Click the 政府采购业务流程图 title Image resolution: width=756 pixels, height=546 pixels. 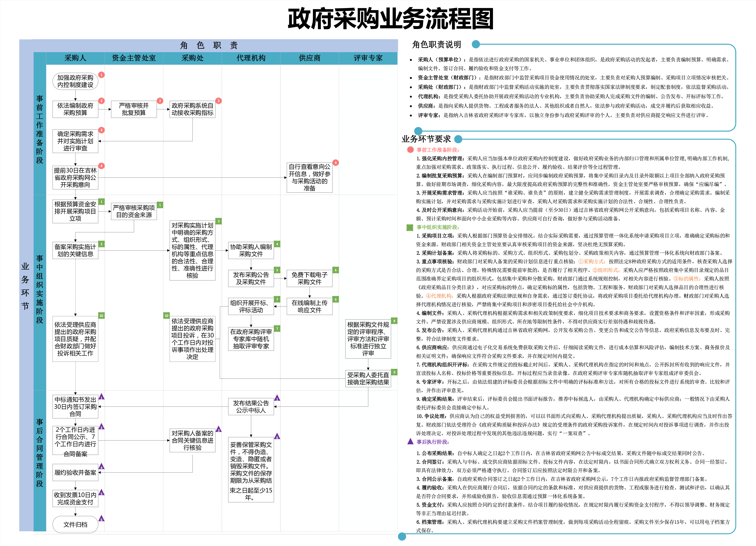[391, 19]
